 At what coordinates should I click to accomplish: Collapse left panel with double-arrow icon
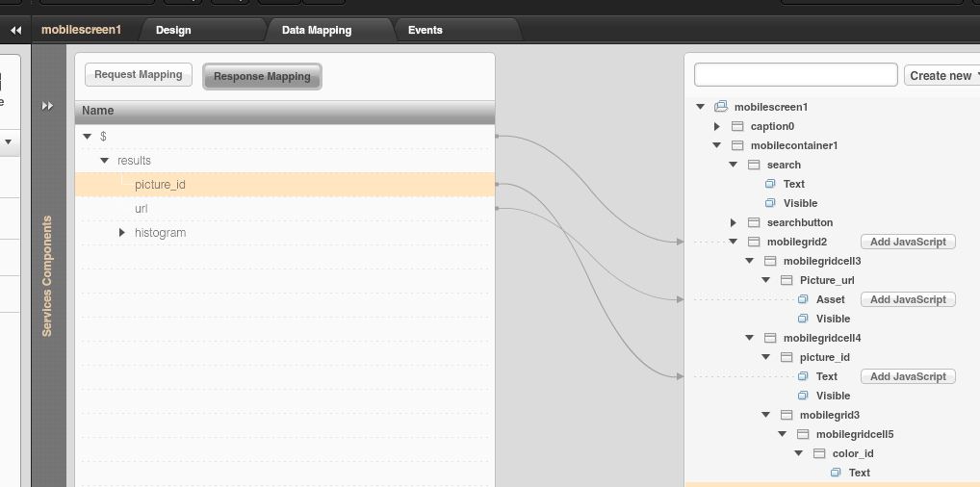(x=15, y=31)
